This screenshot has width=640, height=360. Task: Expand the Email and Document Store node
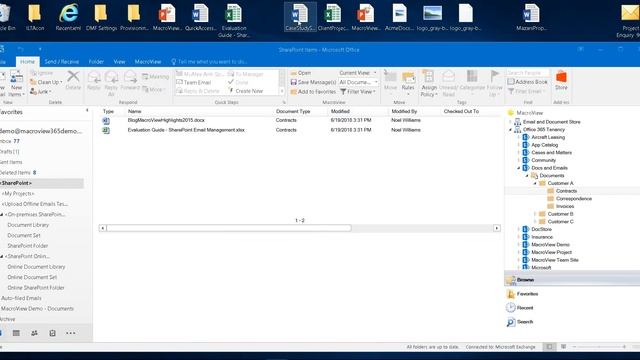click(x=511, y=122)
